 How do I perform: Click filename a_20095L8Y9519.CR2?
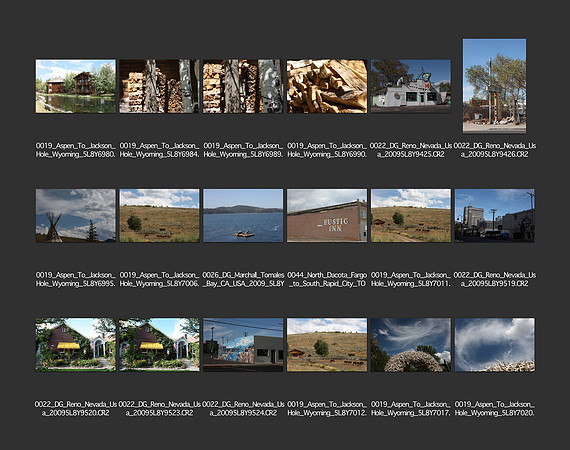tap(494, 280)
